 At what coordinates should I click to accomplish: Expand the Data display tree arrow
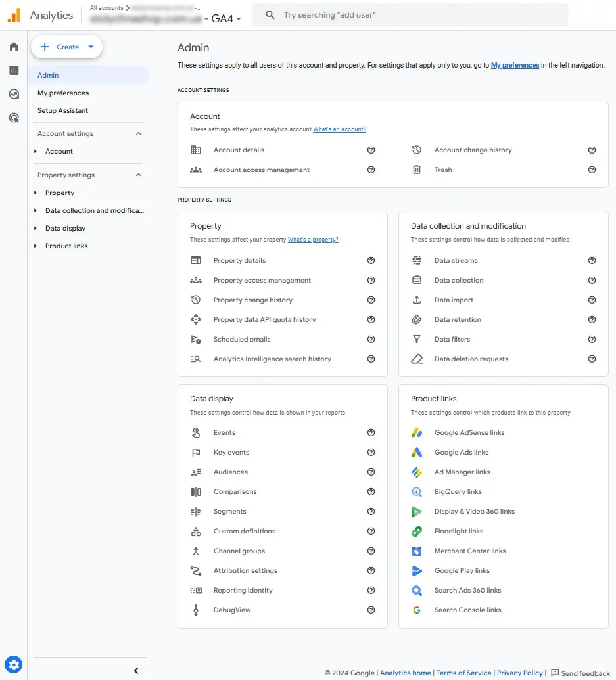tap(36, 228)
